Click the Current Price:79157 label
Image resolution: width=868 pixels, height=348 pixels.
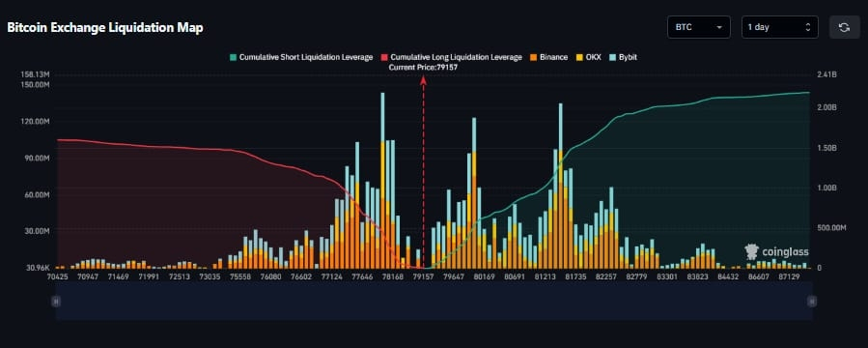coord(423,67)
